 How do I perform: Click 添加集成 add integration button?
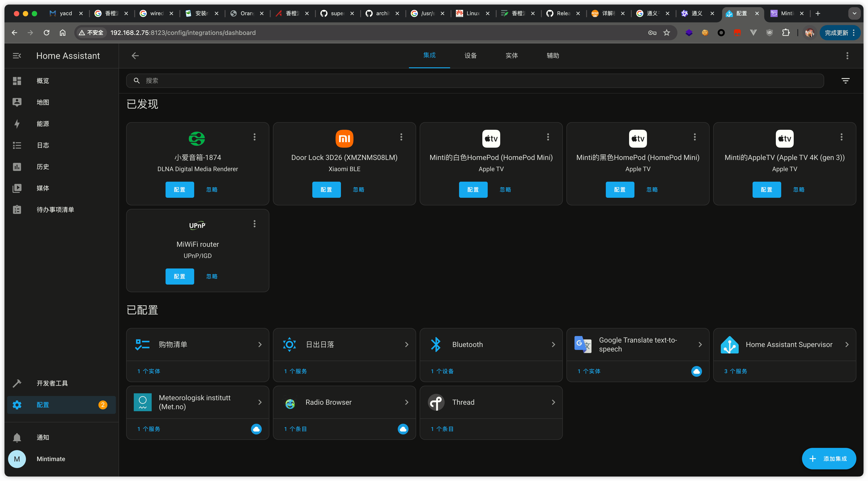click(829, 458)
